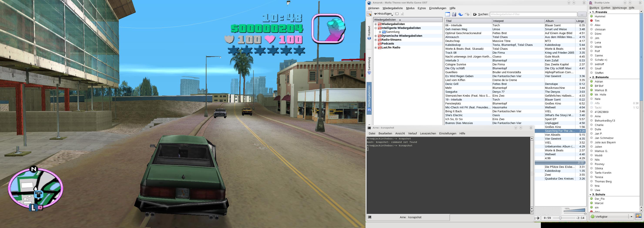
Task: Sort playlist by Länge column header
Action: point(580,21)
